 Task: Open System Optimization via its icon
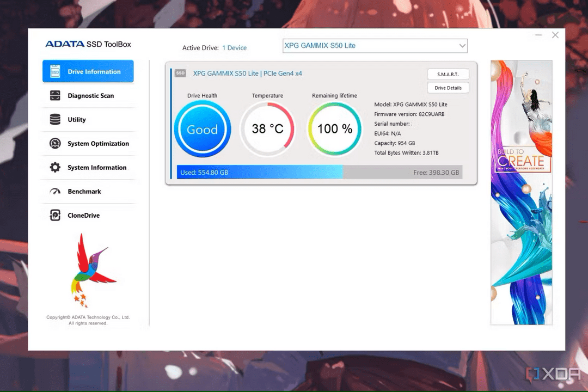pyautogui.click(x=55, y=144)
